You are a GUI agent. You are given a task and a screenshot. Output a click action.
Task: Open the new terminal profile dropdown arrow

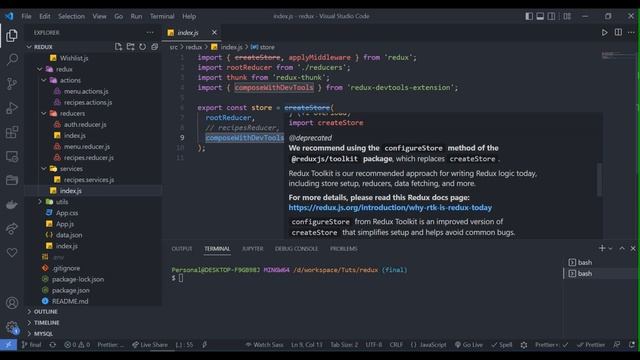click(610, 249)
